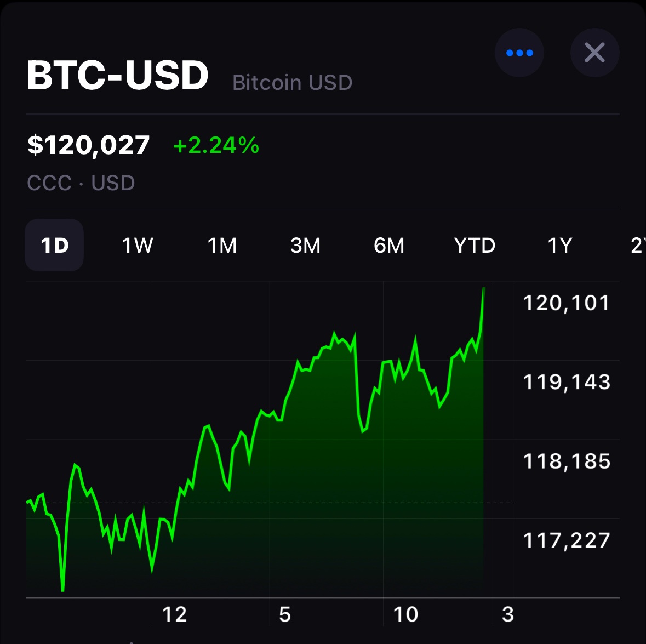
Task: Select the 1Y time range
Action: coord(559,245)
